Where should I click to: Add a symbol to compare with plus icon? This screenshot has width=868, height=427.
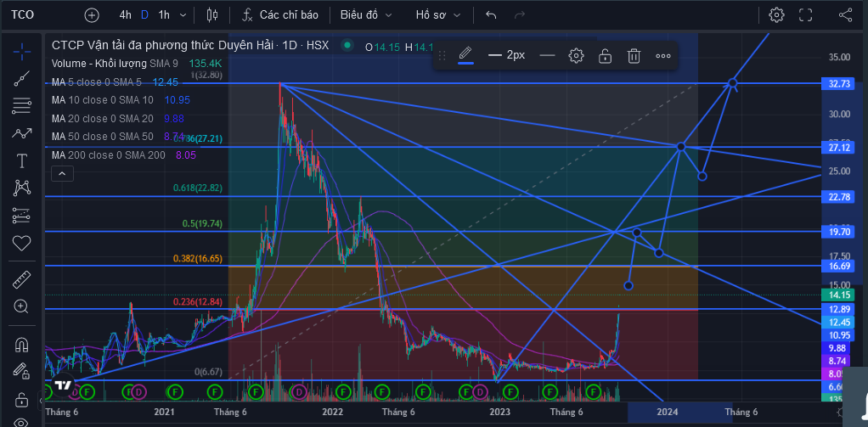92,15
